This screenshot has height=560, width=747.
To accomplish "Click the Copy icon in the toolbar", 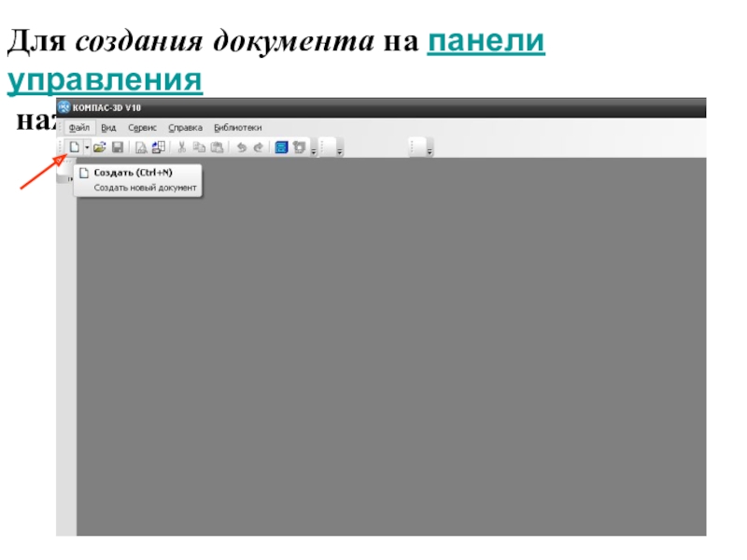I will 199,147.
